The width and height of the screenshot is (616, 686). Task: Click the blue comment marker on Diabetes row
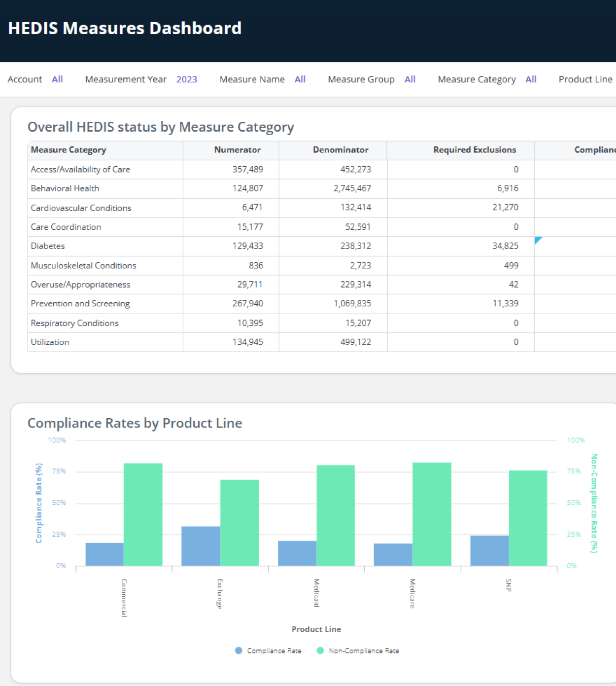[x=538, y=241]
